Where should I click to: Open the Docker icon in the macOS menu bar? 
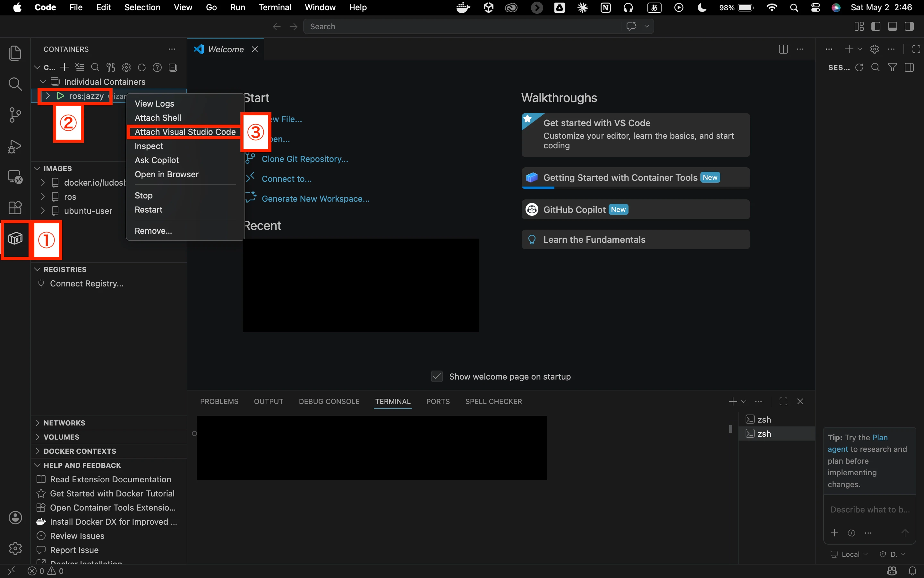(463, 8)
